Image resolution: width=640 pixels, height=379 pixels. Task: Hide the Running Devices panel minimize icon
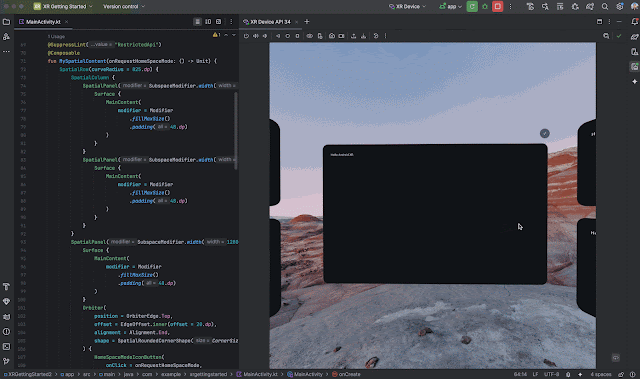pos(619,22)
